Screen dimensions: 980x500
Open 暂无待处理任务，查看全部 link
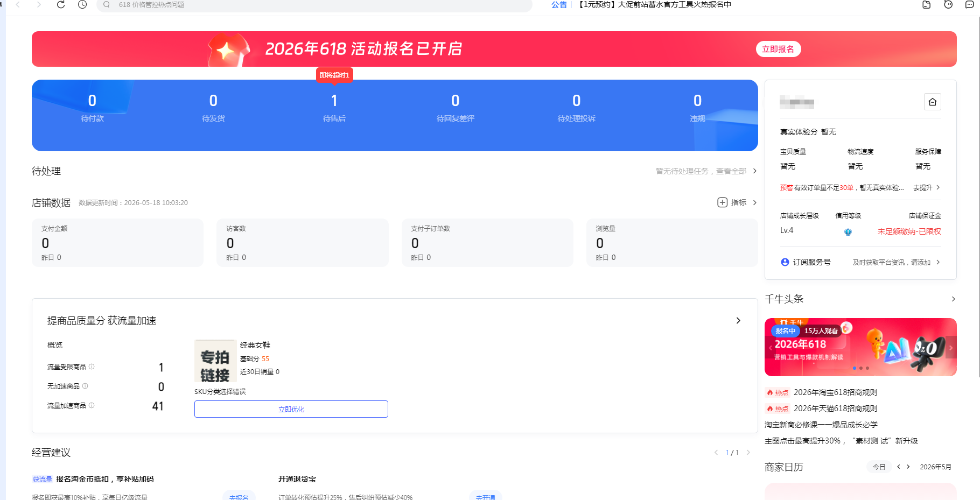701,171
